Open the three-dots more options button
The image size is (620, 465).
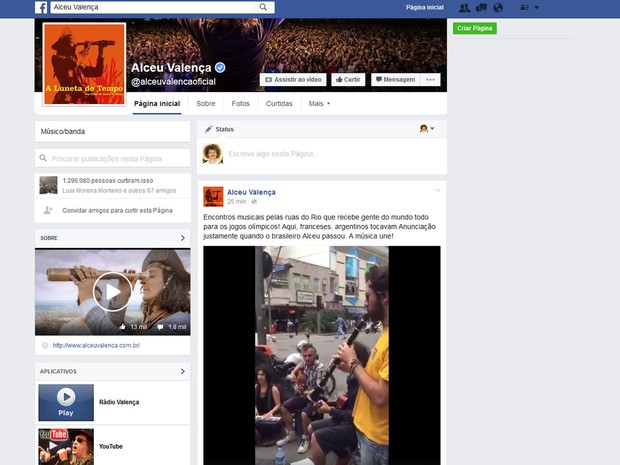pos(431,79)
